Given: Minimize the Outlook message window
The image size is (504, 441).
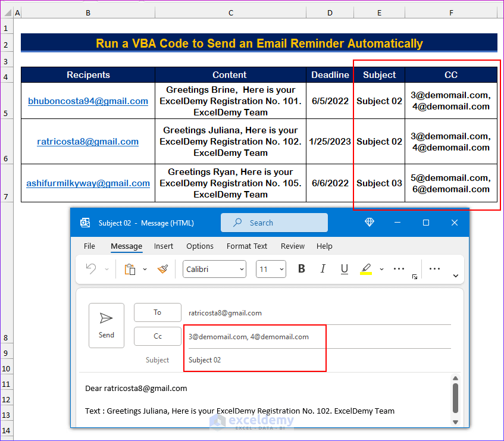Looking at the screenshot, I should (x=397, y=223).
